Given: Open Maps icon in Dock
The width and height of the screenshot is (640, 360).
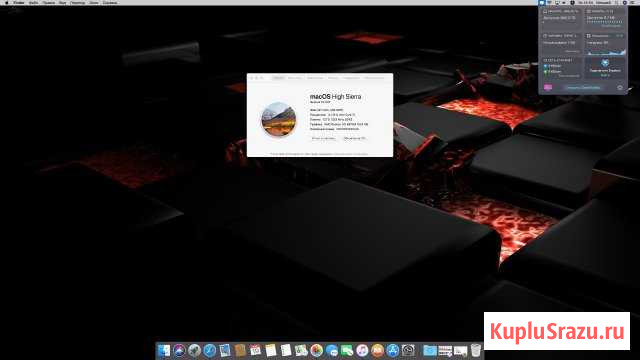Looking at the screenshot, I should tap(301, 351).
